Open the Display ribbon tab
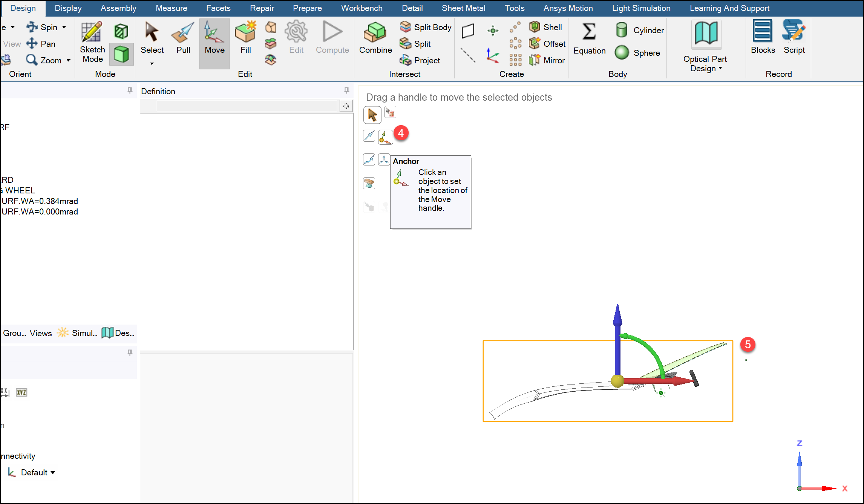 (68, 8)
